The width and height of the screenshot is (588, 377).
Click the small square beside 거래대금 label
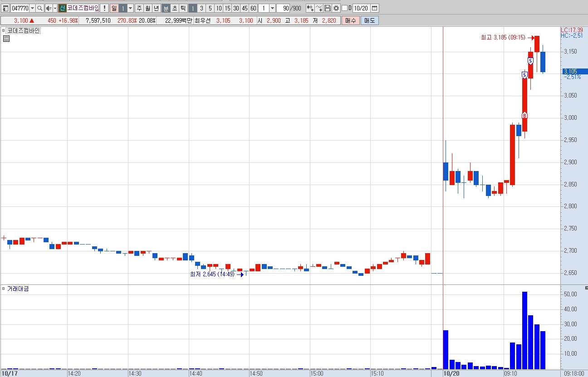pos(3,289)
